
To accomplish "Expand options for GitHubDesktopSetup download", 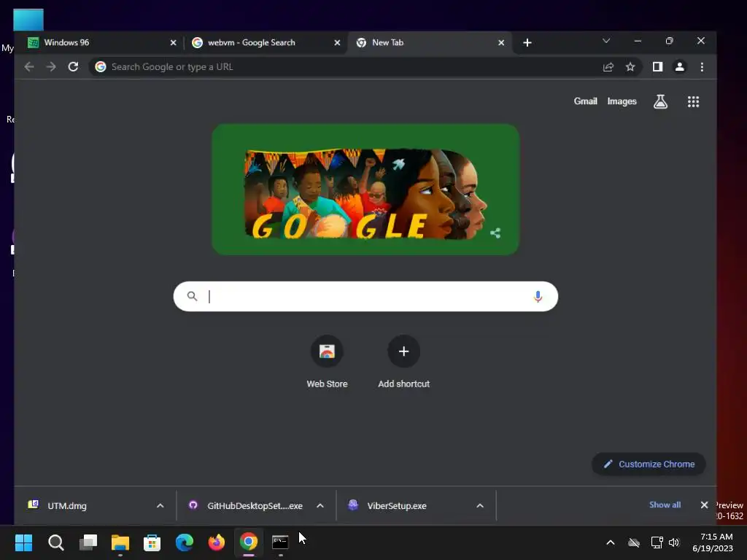I will point(320,506).
